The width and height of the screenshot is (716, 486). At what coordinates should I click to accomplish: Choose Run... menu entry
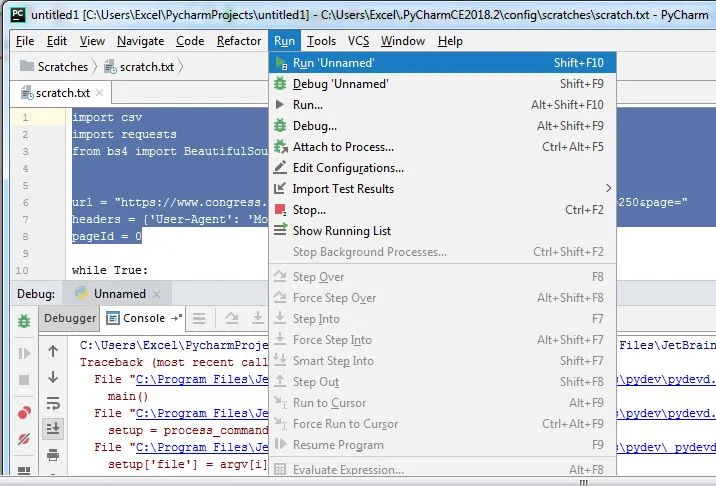tap(442, 105)
